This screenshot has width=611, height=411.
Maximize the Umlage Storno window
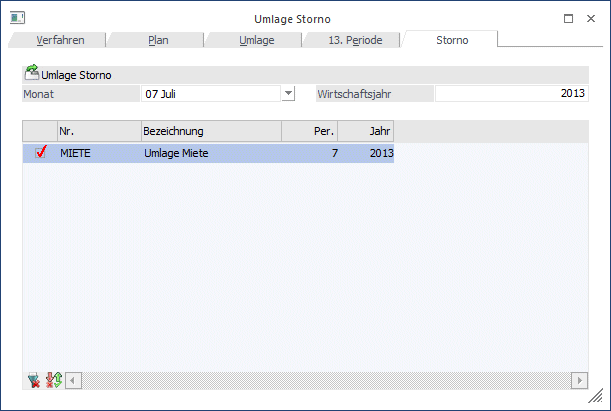[568, 18]
